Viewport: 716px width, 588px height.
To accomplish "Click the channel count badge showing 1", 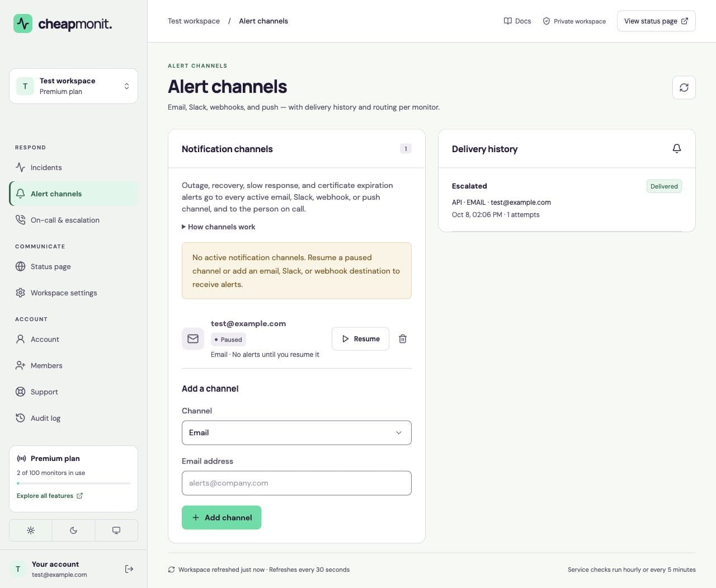I will 406,149.
